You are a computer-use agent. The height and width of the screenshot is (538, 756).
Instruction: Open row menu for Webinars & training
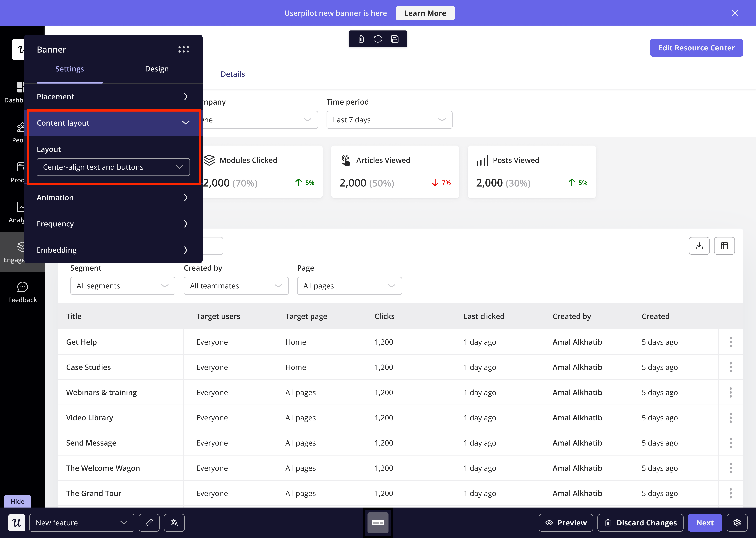tap(731, 393)
